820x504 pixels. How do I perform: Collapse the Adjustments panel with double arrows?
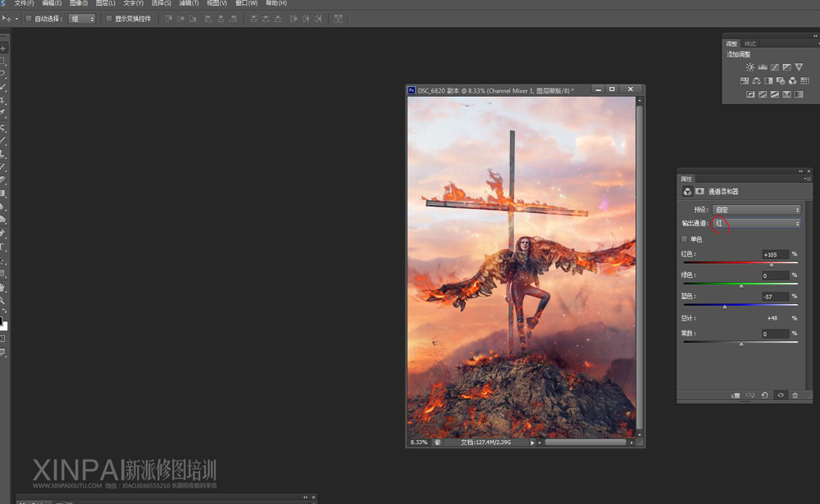(815, 35)
